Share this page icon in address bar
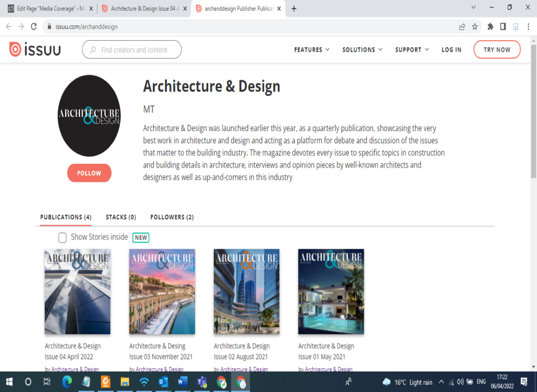 [x=462, y=27]
